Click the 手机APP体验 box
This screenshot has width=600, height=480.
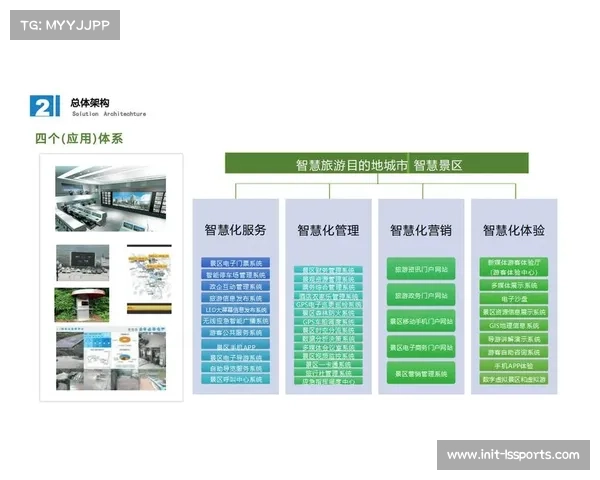coord(514,366)
